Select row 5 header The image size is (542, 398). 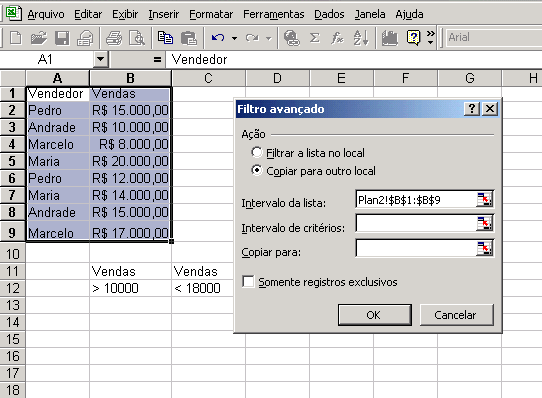pos(12,161)
